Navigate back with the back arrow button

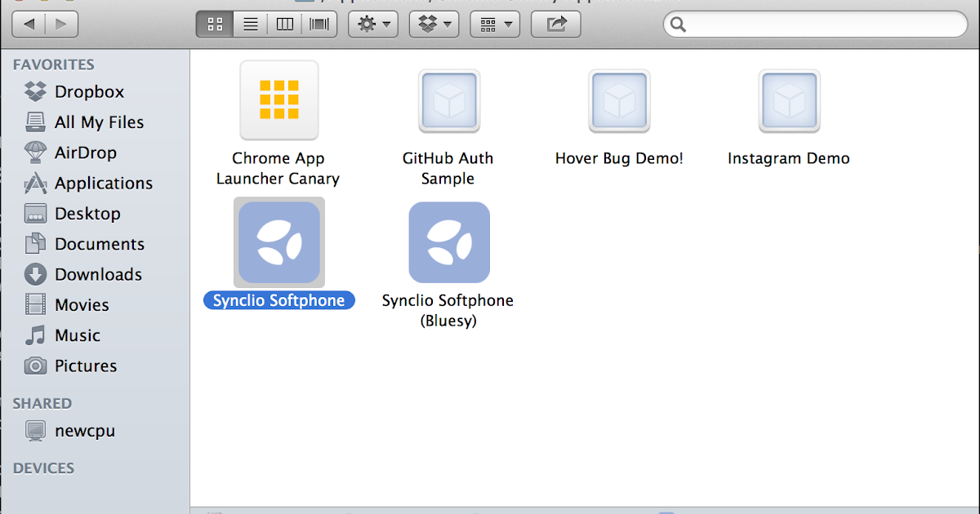(29, 24)
